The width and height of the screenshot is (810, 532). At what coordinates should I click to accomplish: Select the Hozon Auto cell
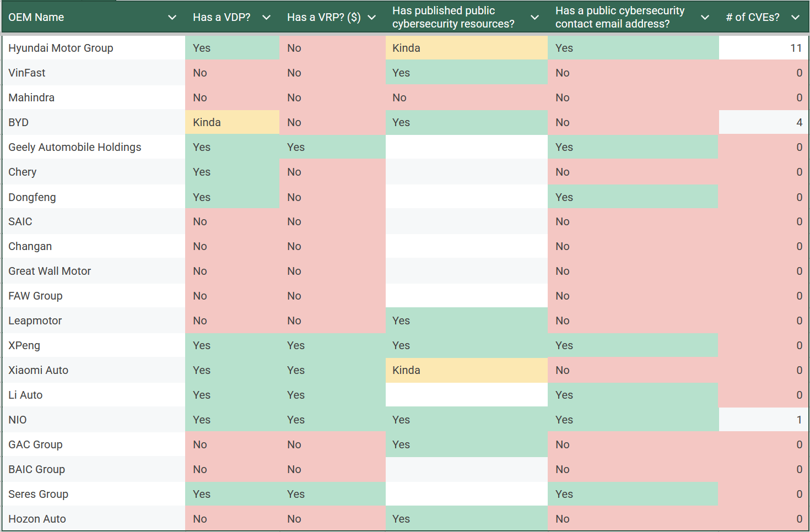click(94, 519)
